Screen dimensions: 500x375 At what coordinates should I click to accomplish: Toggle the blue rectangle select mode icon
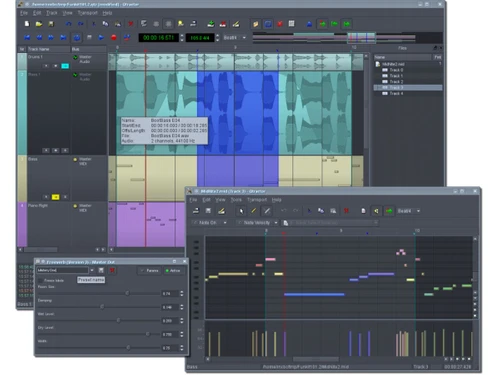pyautogui.click(x=268, y=24)
